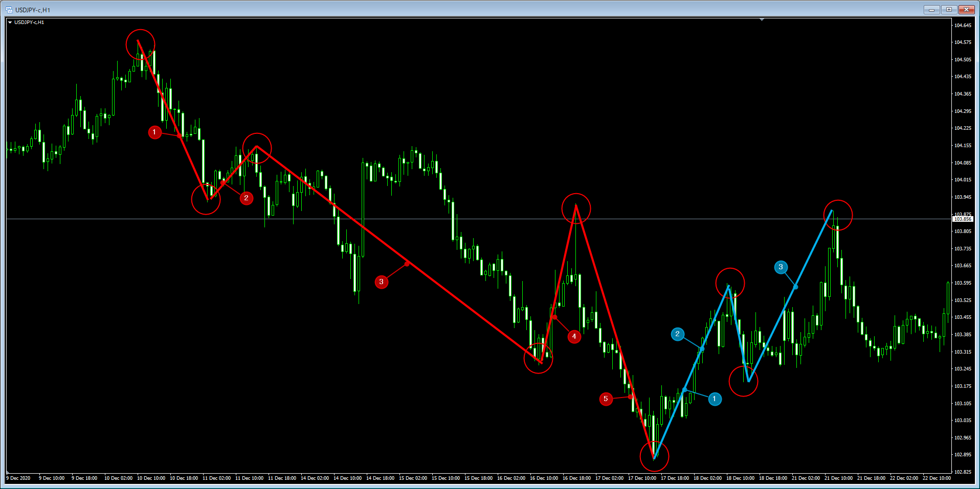Click the 9 Dec 2020 date label

coord(18,478)
